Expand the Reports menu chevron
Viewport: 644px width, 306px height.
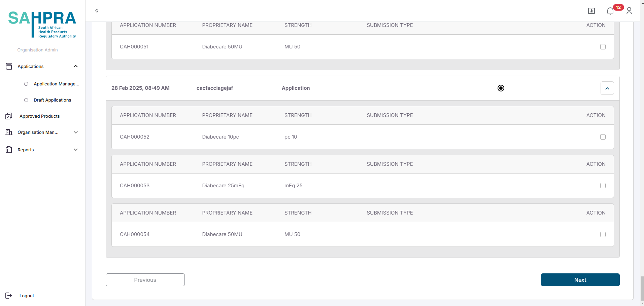pos(76,150)
